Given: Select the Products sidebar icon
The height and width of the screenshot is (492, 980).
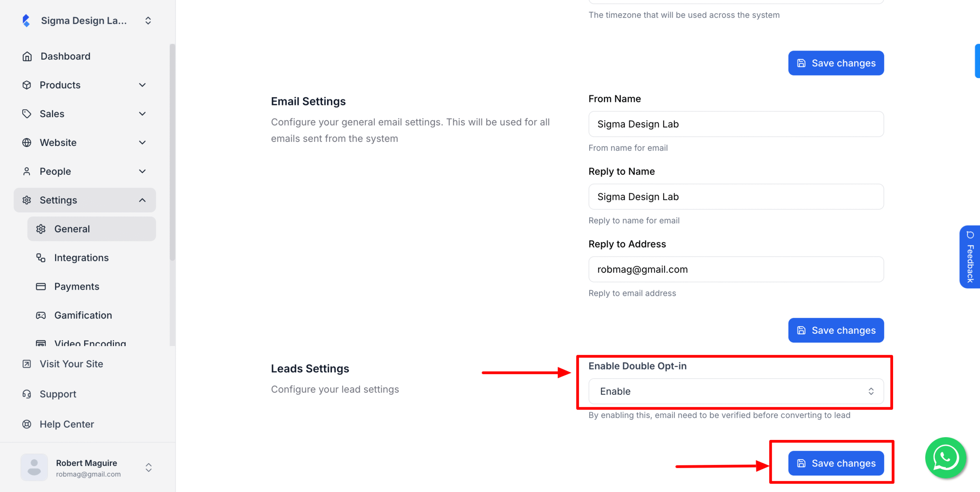Looking at the screenshot, I should click(x=27, y=85).
